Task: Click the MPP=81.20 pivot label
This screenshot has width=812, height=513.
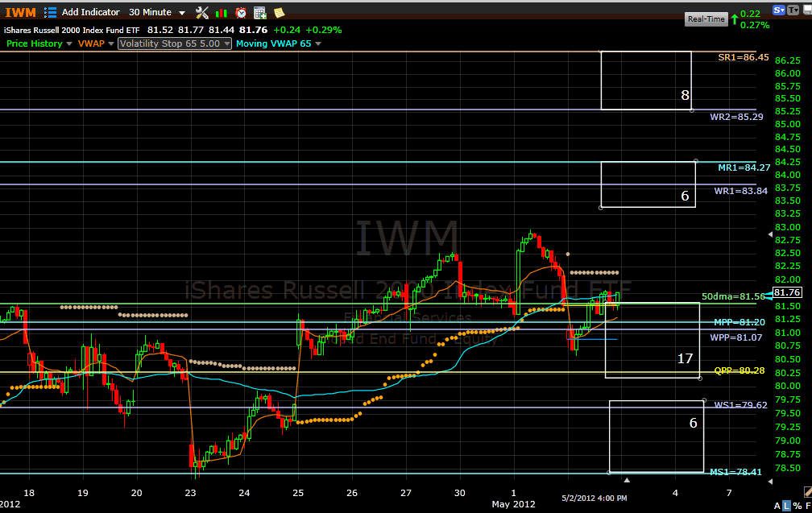Action: point(739,322)
